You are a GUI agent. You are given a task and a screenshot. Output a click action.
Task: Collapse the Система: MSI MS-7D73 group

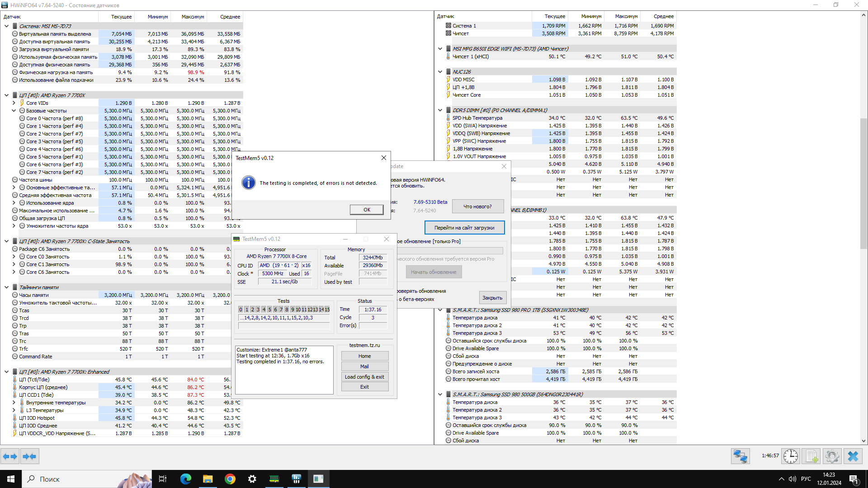[6, 26]
